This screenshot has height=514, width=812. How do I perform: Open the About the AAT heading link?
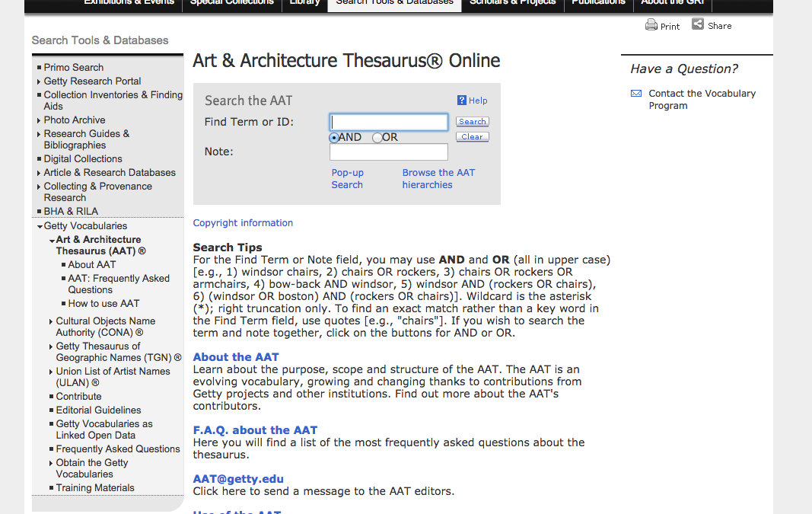coord(236,357)
